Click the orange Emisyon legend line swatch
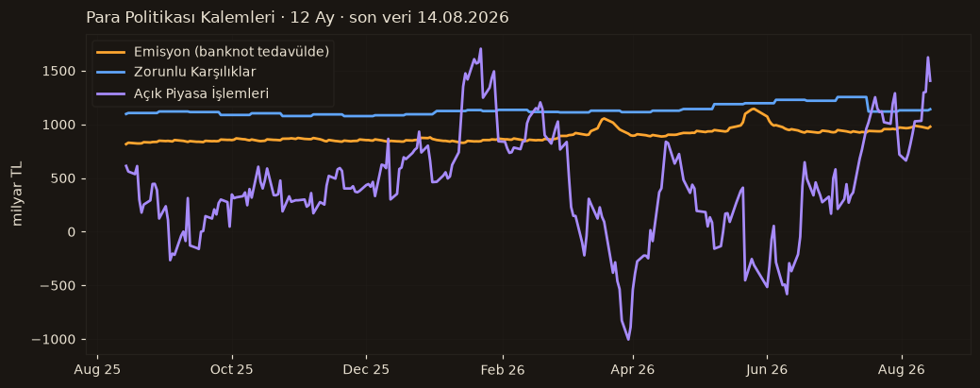Viewport: 980px width, 388px height. [x=112, y=52]
